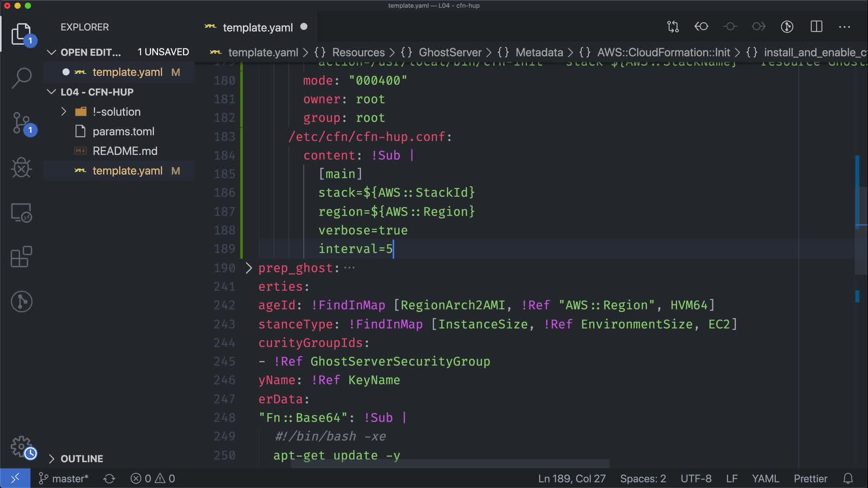Open Source Control view with badge

[x=21, y=123]
